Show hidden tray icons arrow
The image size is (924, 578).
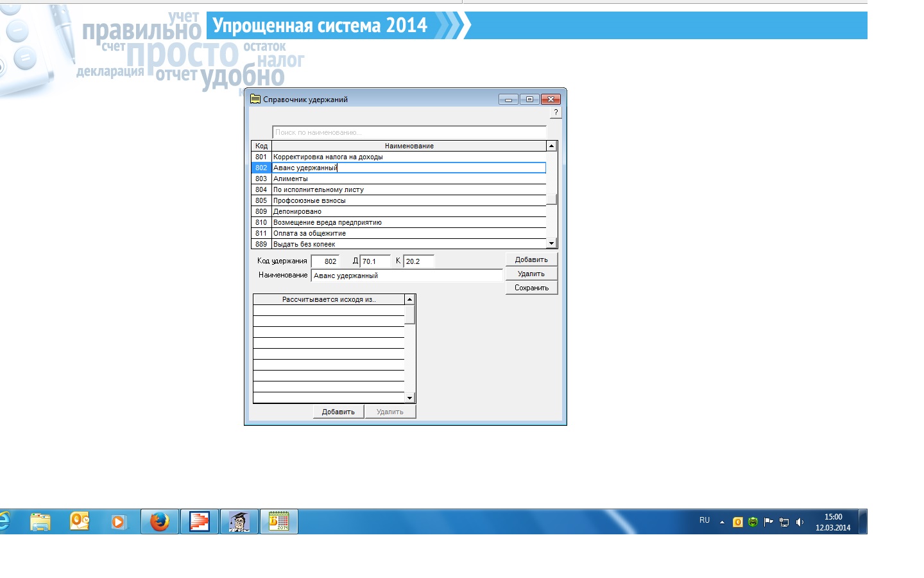click(x=722, y=522)
